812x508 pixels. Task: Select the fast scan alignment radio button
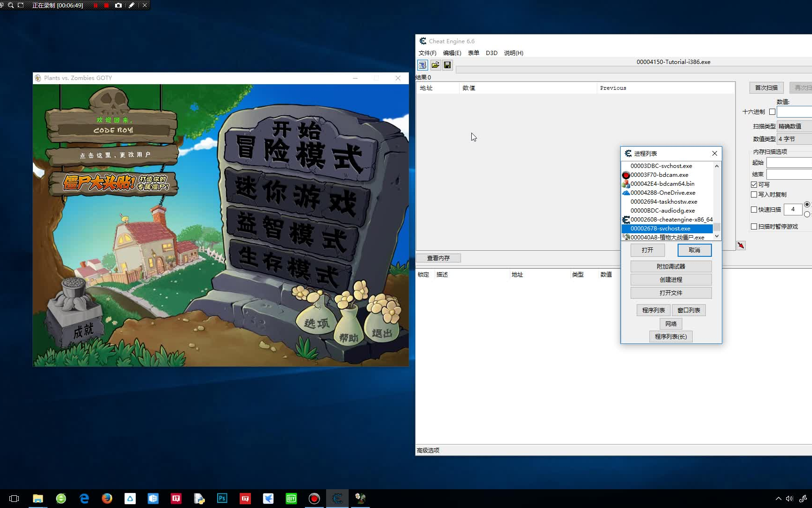[807, 205]
